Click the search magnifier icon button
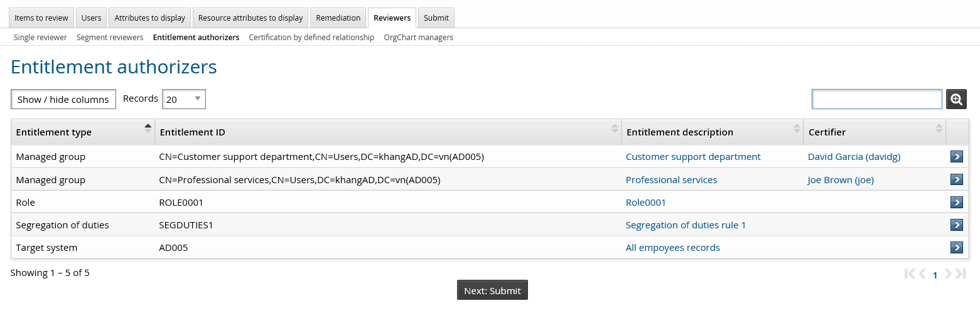The width and height of the screenshot is (980, 313). pos(956,99)
